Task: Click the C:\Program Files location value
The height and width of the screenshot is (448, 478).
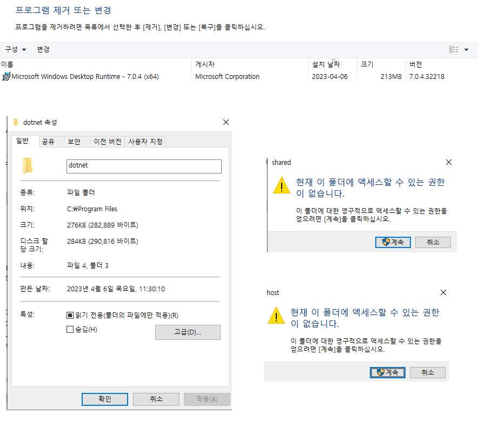Action: click(92, 209)
